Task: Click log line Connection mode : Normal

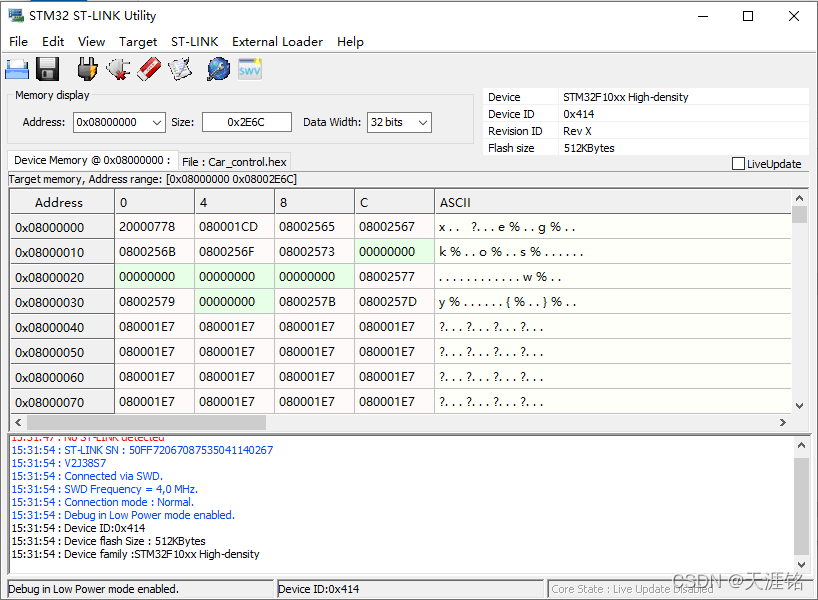Action: pos(103,502)
